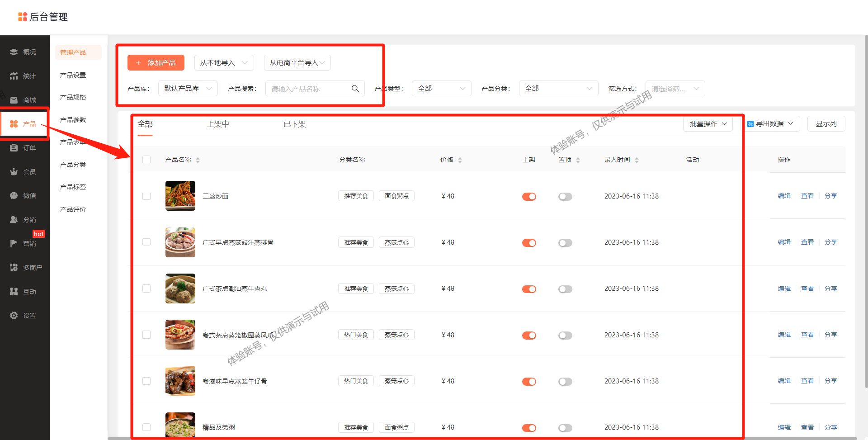868x440 pixels.
Task: Click the 添加产品 button
Action: point(156,63)
